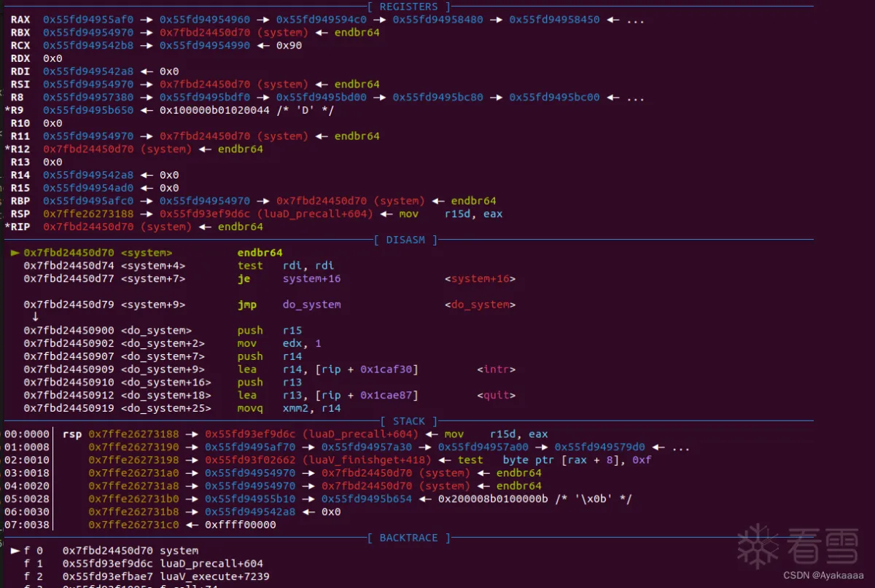Screen dimensions: 875x588
Task: Click stack entry 01:0008
Action: [28, 447]
